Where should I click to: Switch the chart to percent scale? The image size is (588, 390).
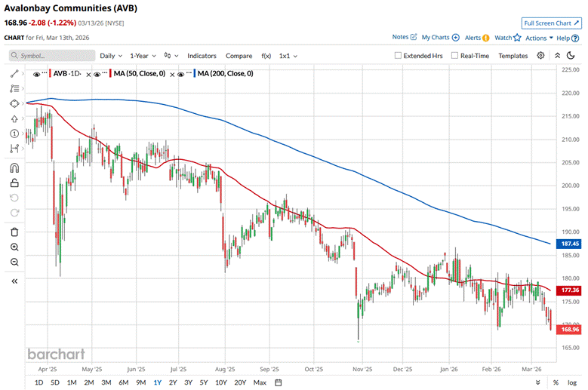[x=556, y=382]
